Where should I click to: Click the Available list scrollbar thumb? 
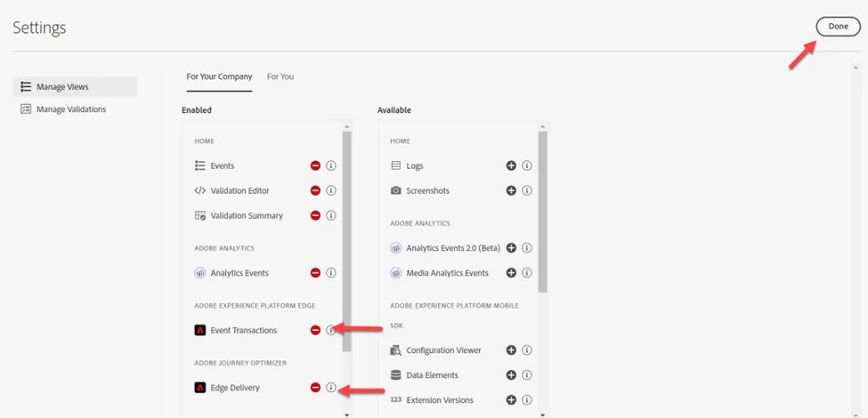point(542,211)
